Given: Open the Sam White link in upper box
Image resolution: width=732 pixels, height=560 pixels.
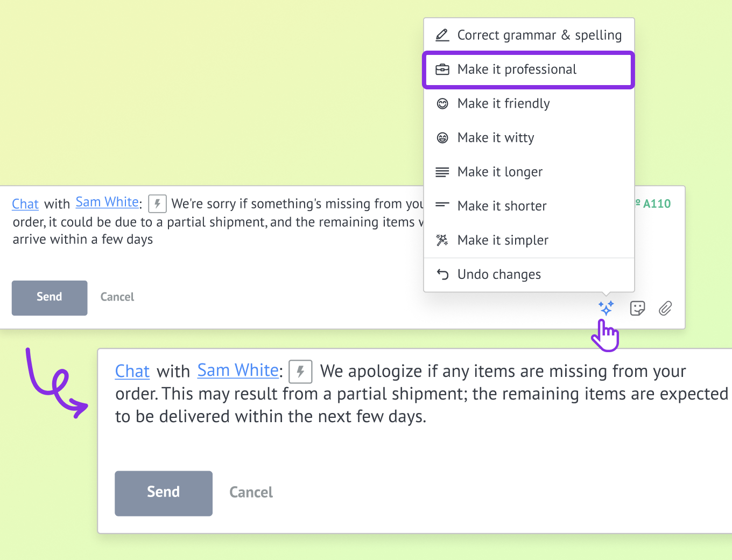Looking at the screenshot, I should (x=107, y=202).
